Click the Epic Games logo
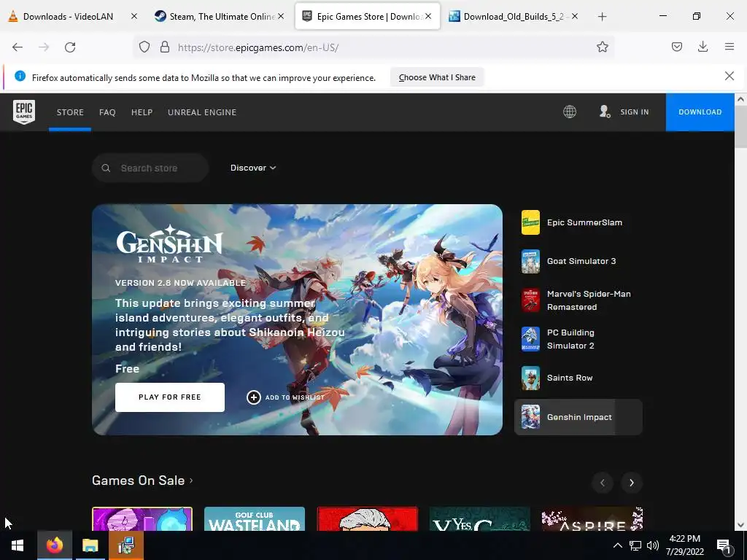The image size is (747, 560). coord(24,112)
